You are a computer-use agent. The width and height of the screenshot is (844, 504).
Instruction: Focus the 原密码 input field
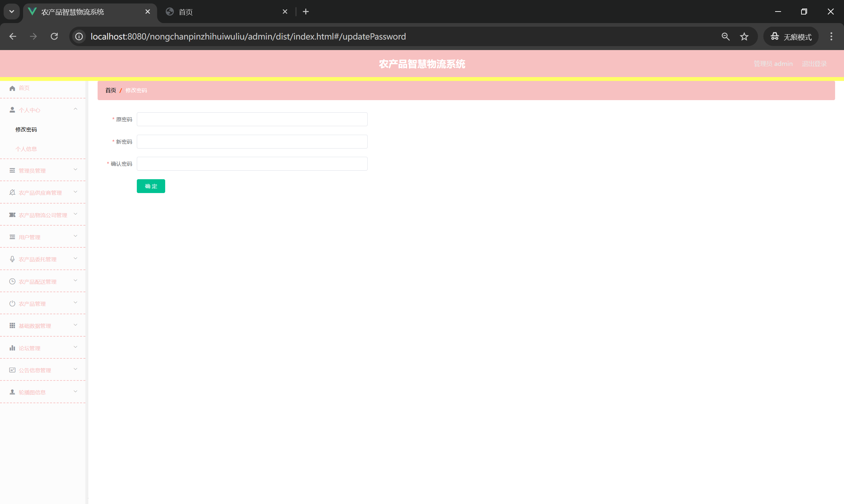(252, 120)
